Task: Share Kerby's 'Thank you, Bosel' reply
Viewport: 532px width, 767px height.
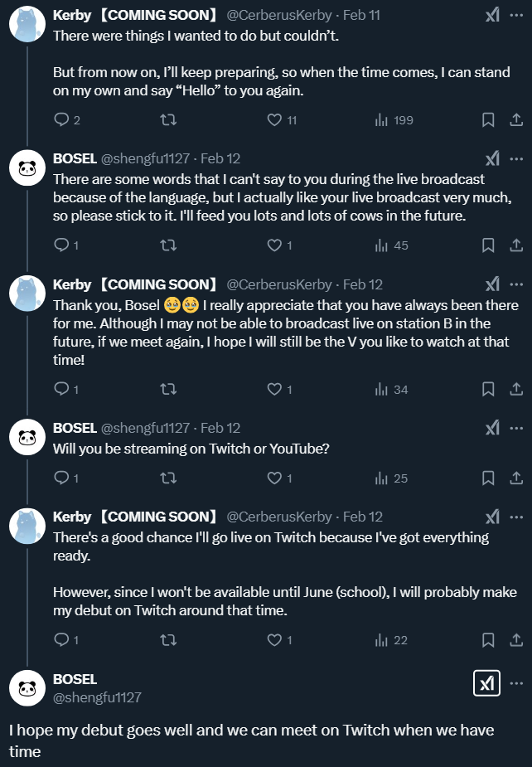Action: (515, 389)
